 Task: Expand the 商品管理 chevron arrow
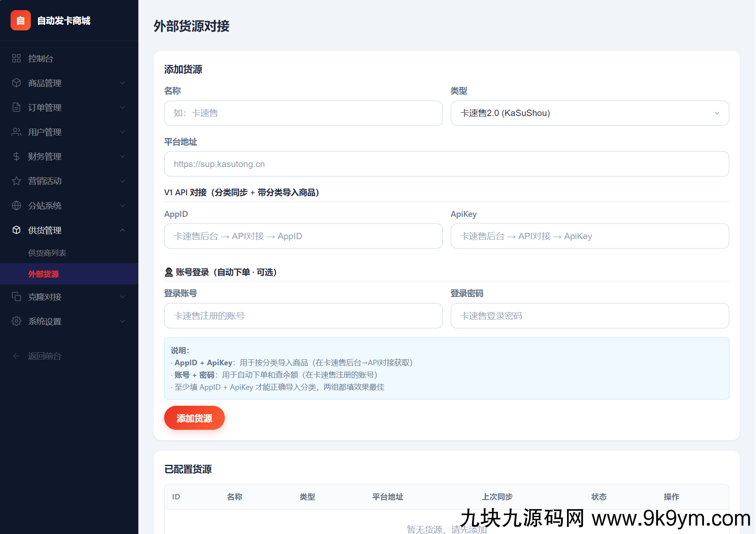coord(122,83)
